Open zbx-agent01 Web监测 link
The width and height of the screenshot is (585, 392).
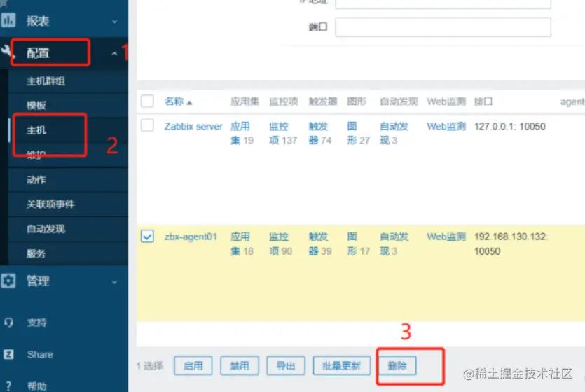point(446,237)
